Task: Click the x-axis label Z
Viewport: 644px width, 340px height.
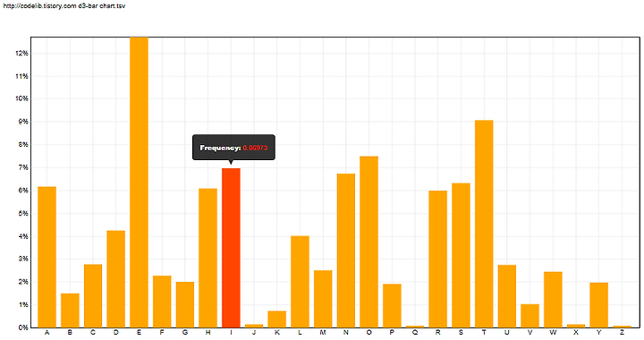Action: pos(622,333)
